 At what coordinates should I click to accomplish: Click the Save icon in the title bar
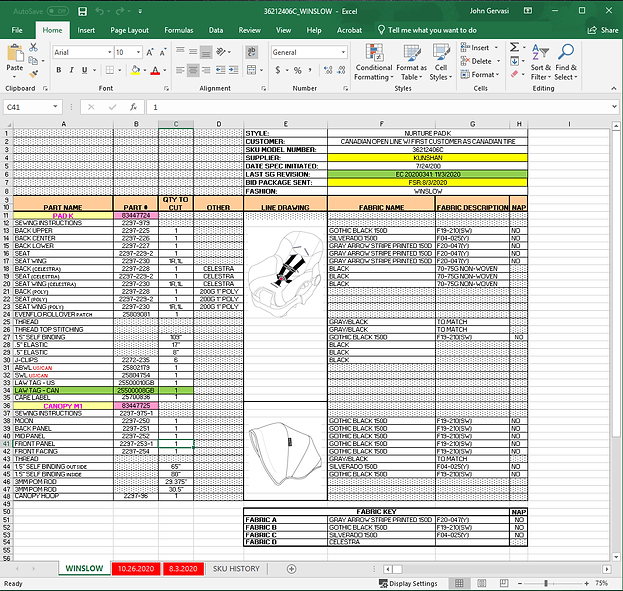(x=82, y=12)
